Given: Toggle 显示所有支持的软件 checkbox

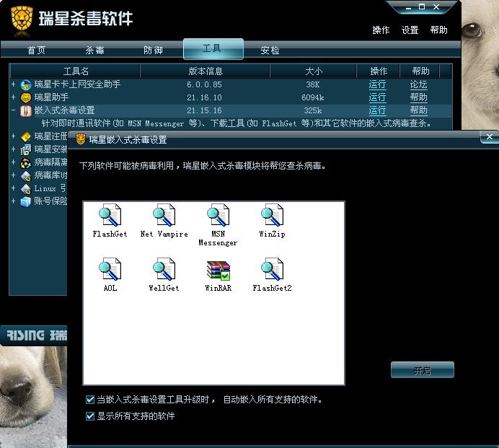Looking at the screenshot, I should coord(90,416).
